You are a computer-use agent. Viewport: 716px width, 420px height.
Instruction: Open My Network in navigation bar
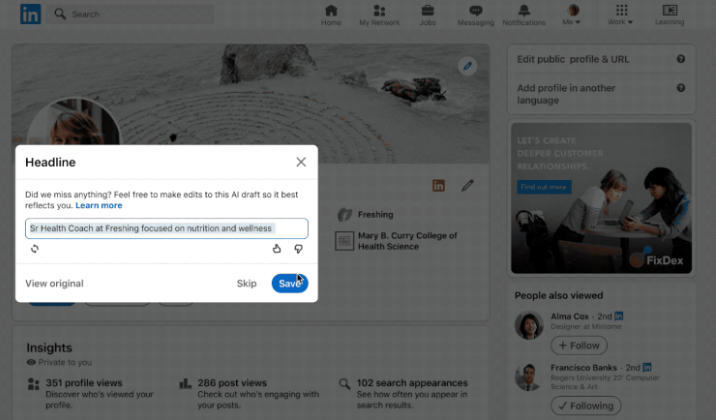(x=379, y=15)
